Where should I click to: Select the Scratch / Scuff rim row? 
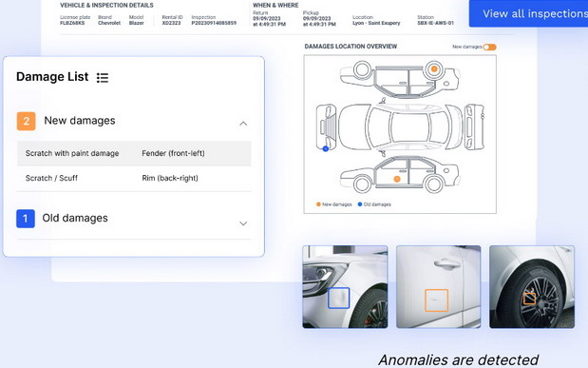pos(134,178)
